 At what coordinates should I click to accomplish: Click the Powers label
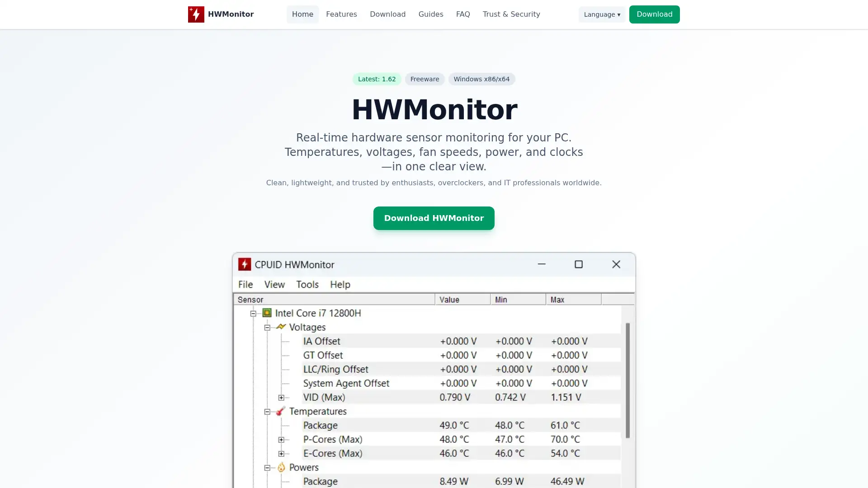[304, 467]
